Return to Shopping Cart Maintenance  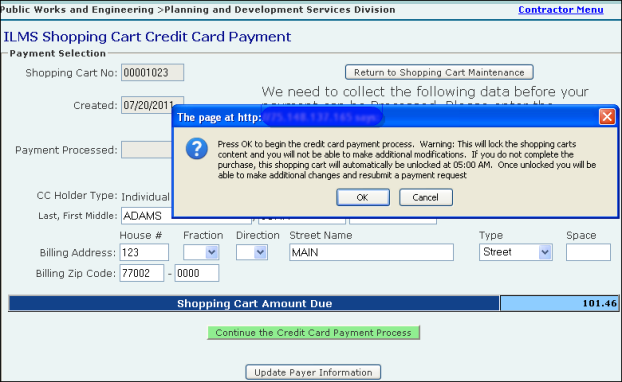coord(439,73)
